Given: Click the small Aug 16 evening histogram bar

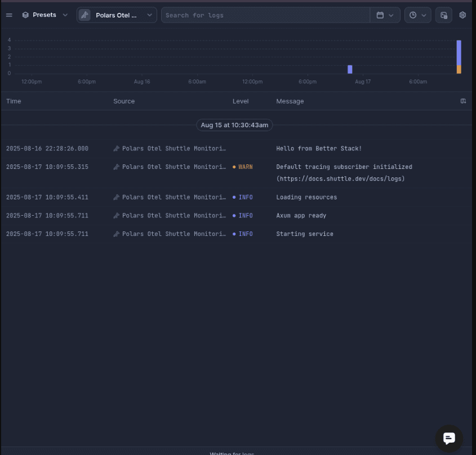Looking at the screenshot, I should point(350,69).
